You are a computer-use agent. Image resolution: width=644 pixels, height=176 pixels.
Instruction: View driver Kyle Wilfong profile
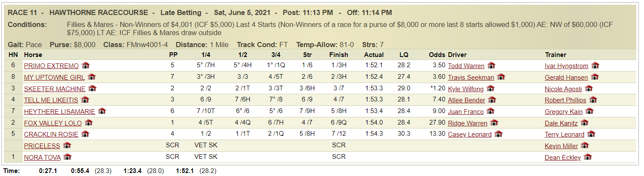coord(466,89)
